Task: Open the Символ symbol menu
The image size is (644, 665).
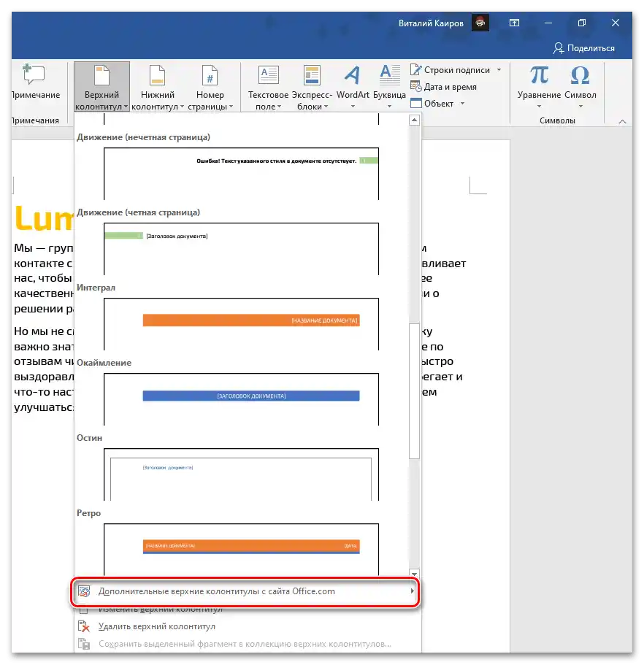Action: (580, 87)
